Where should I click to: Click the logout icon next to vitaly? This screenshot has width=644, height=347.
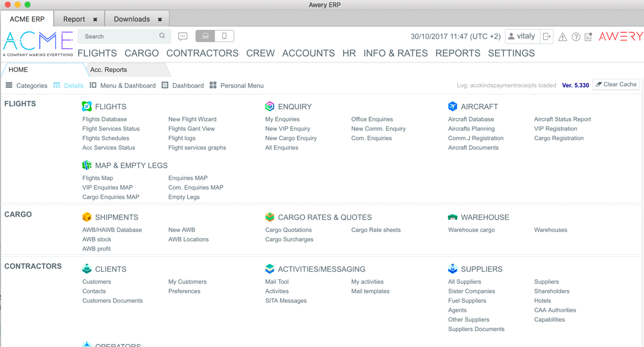click(x=547, y=36)
